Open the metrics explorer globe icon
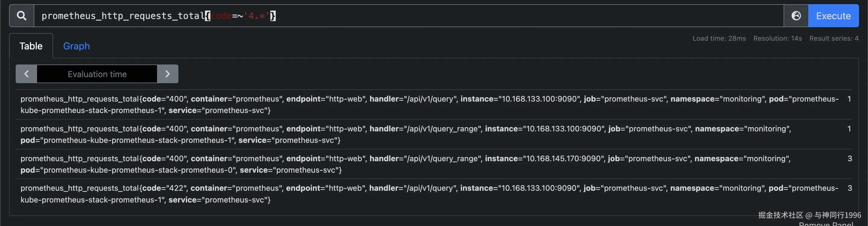Screen dimensions: 868x226 tap(796, 16)
